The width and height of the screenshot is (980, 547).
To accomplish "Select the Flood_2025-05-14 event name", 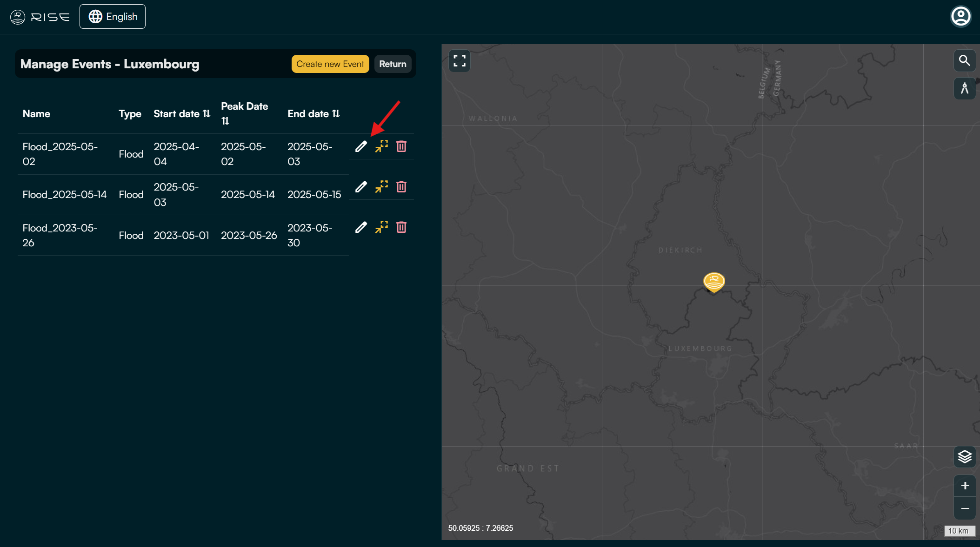I will point(65,195).
